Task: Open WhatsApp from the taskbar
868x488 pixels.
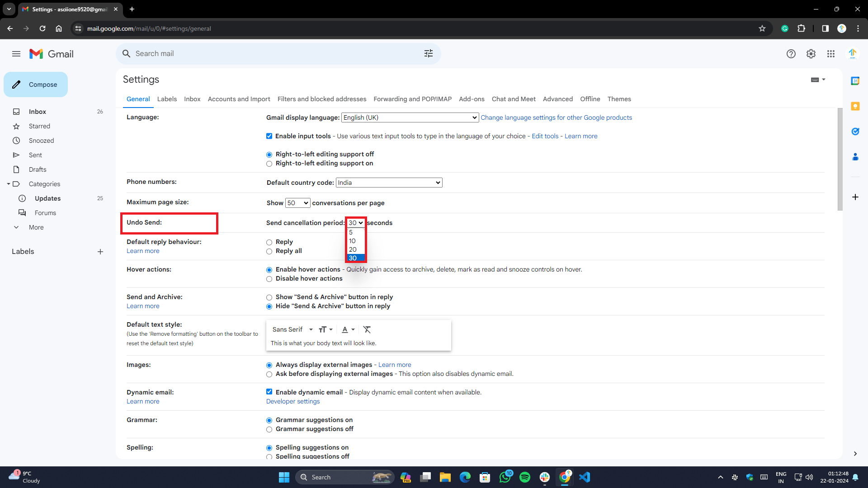Action: [x=505, y=477]
